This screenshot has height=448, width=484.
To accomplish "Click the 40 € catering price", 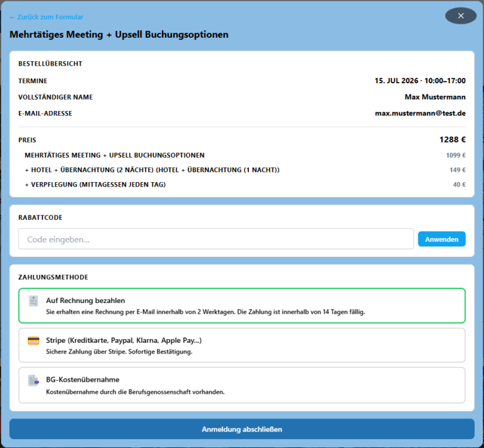I will click(x=459, y=185).
